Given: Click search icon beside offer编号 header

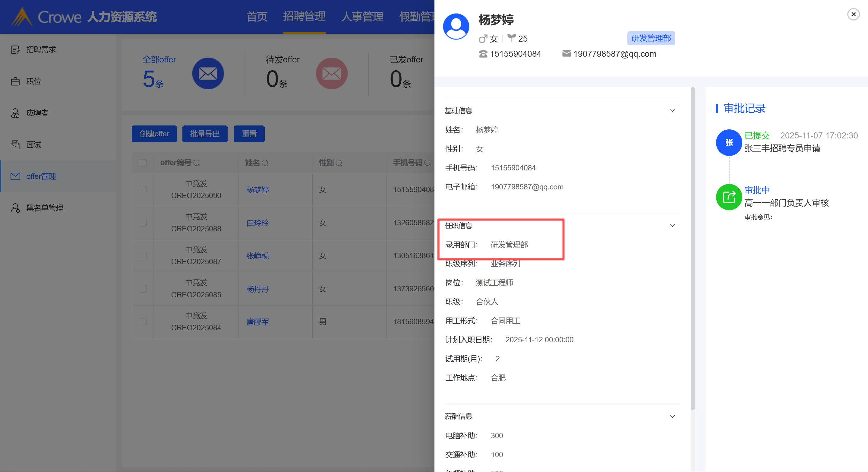Looking at the screenshot, I should (x=197, y=163).
